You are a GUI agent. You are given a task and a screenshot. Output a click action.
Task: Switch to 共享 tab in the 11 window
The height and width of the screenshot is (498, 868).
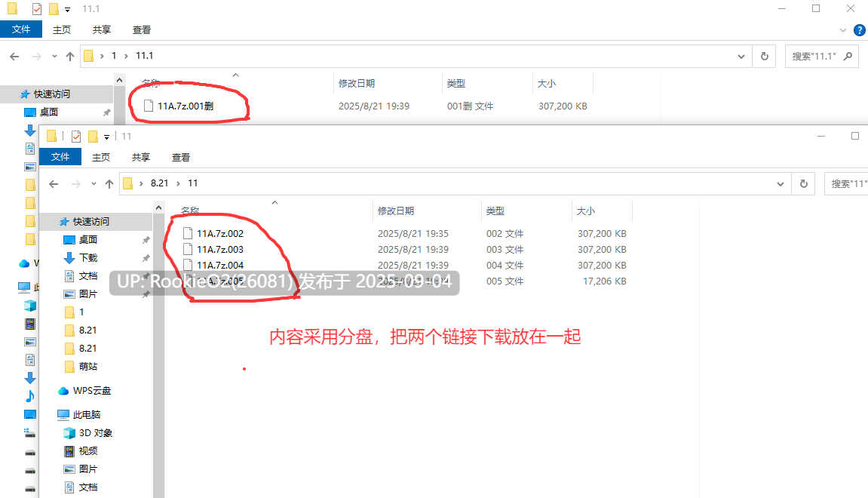click(140, 157)
